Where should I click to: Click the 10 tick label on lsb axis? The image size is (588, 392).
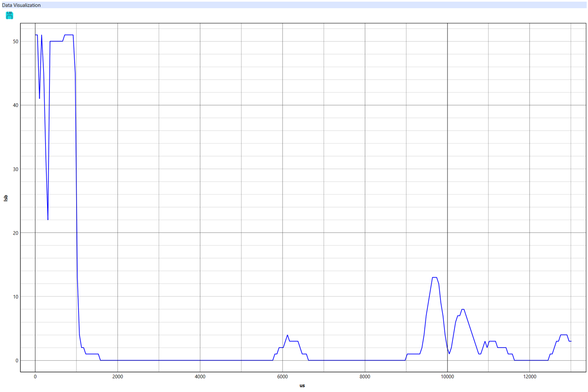tap(16, 297)
